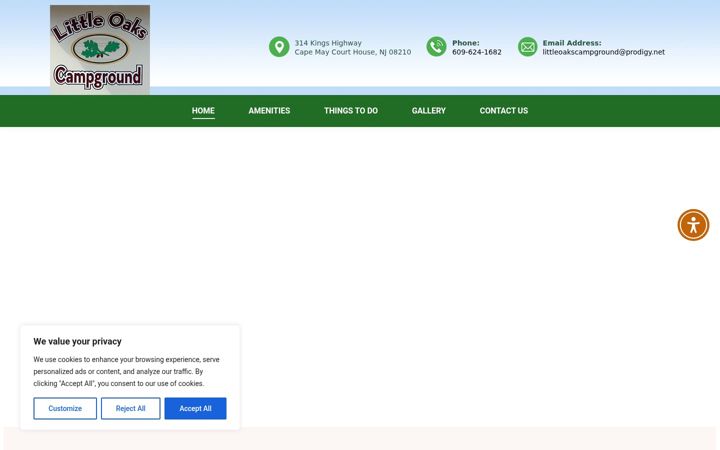Click the green email envelope icon
The width and height of the screenshot is (720, 450).
coord(528,47)
